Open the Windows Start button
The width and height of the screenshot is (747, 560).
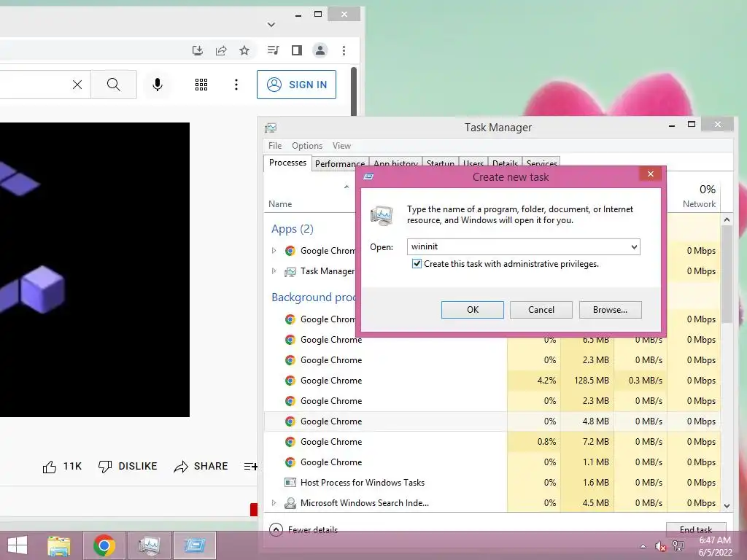coord(18,545)
